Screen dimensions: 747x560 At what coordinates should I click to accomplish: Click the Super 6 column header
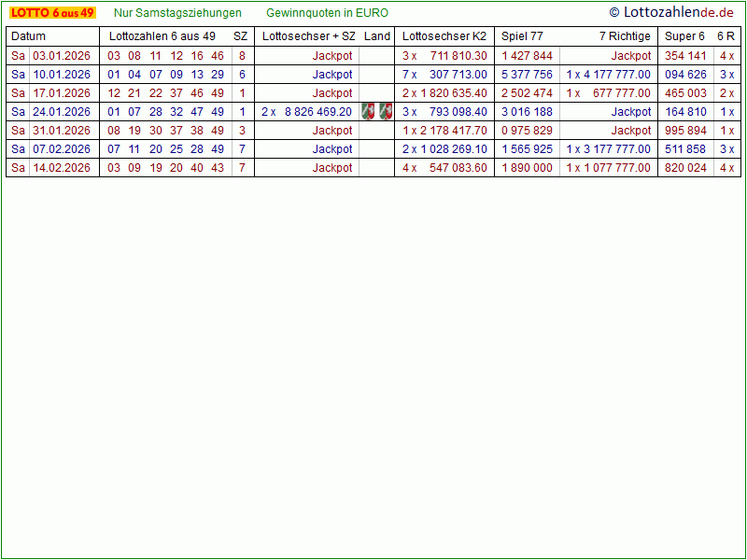click(x=684, y=36)
